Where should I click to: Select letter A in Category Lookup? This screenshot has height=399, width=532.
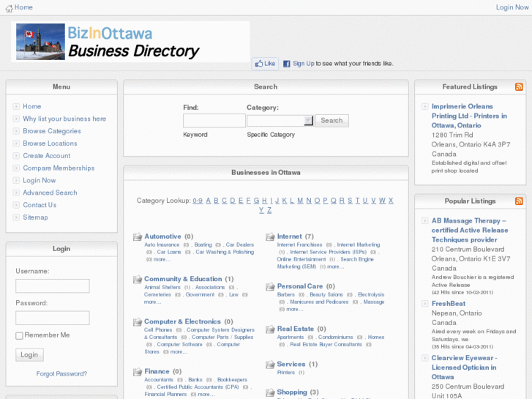tap(209, 201)
